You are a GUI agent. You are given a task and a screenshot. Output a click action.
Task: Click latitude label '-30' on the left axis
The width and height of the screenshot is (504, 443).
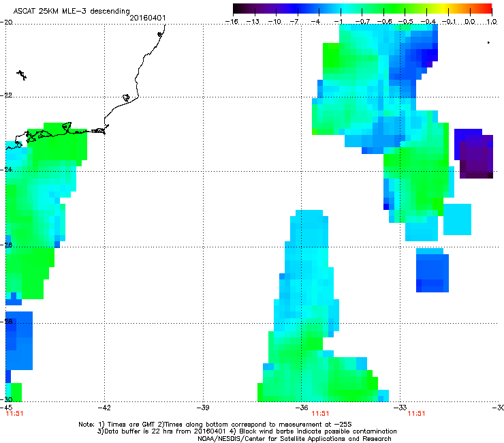point(6,399)
